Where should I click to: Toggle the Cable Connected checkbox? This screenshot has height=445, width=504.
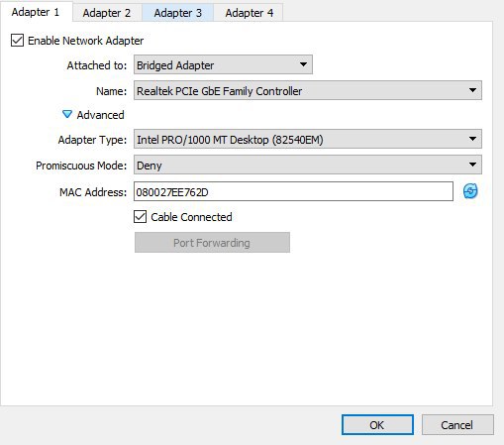point(140,217)
